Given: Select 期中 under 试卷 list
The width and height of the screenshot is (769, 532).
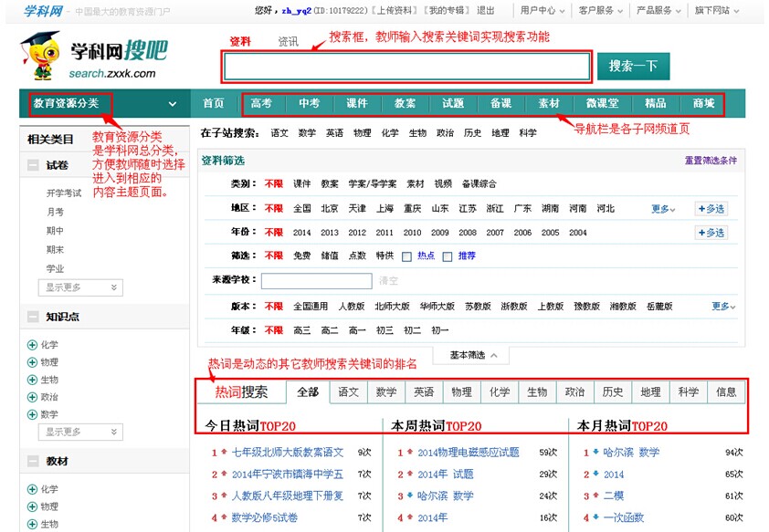Looking at the screenshot, I should click(55, 231).
